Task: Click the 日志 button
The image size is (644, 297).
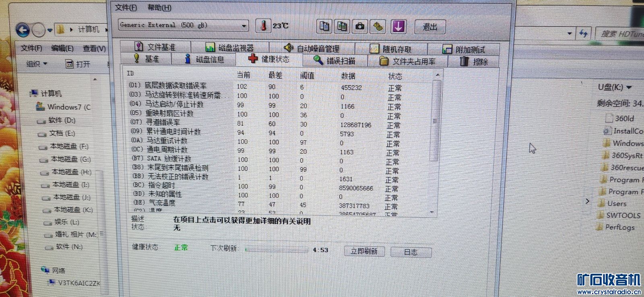Action: coord(411,252)
